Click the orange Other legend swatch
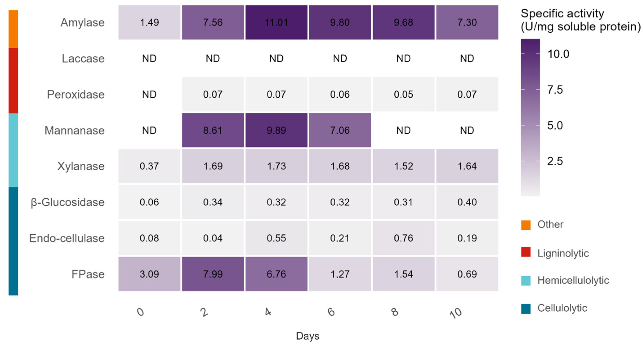Screen dimensions: 644x346 point(526,225)
